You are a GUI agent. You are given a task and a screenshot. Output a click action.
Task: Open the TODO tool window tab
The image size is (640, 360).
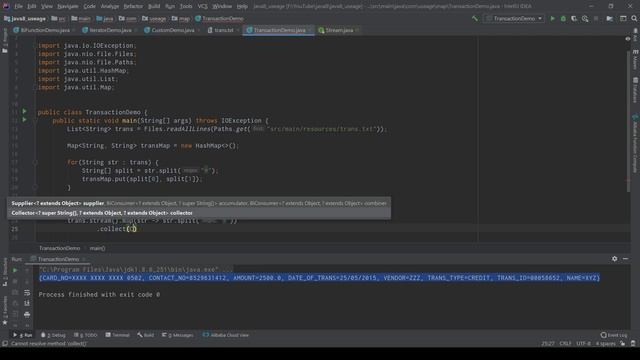[x=86, y=335]
